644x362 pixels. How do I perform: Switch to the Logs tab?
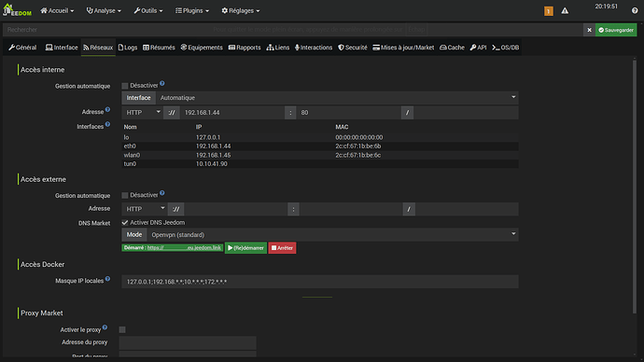(128, 48)
